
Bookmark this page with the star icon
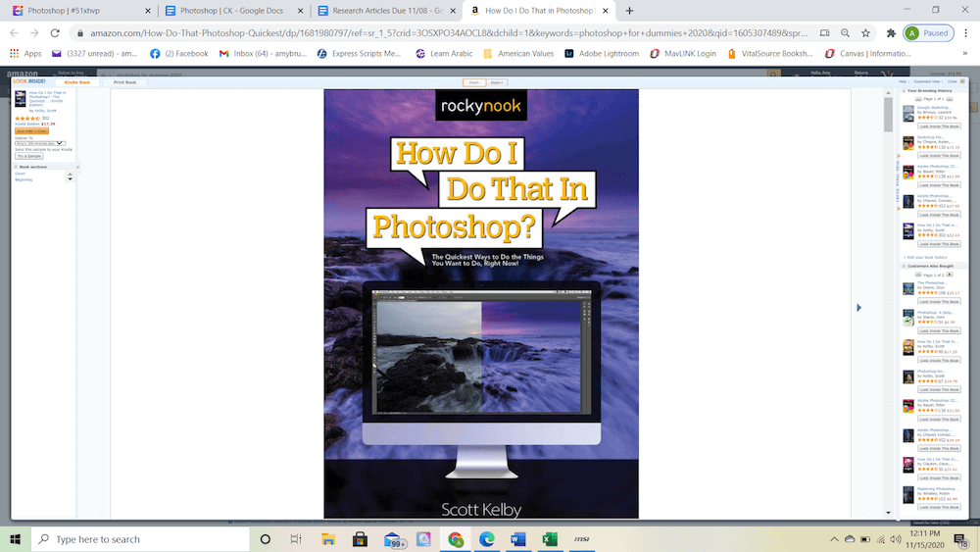point(865,33)
